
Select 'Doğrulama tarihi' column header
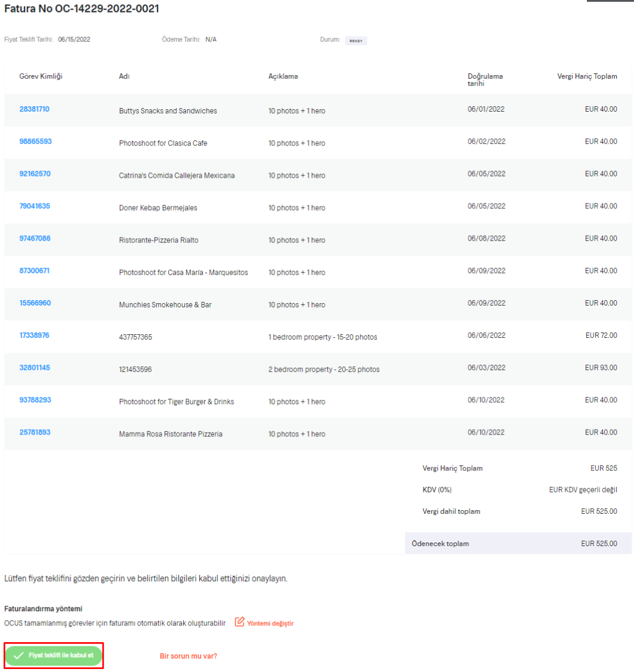[485, 80]
